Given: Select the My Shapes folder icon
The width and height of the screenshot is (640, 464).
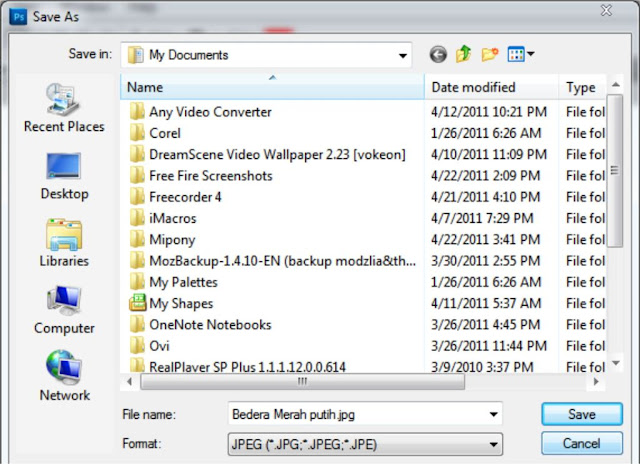Looking at the screenshot, I should tap(138, 303).
